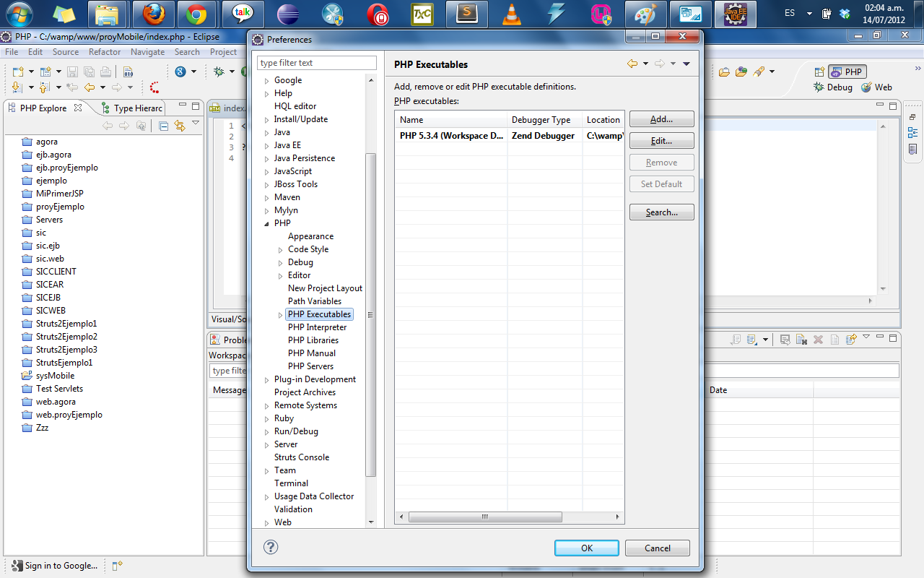Open Sublime Text from the taskbar

[x=468, y=14]
